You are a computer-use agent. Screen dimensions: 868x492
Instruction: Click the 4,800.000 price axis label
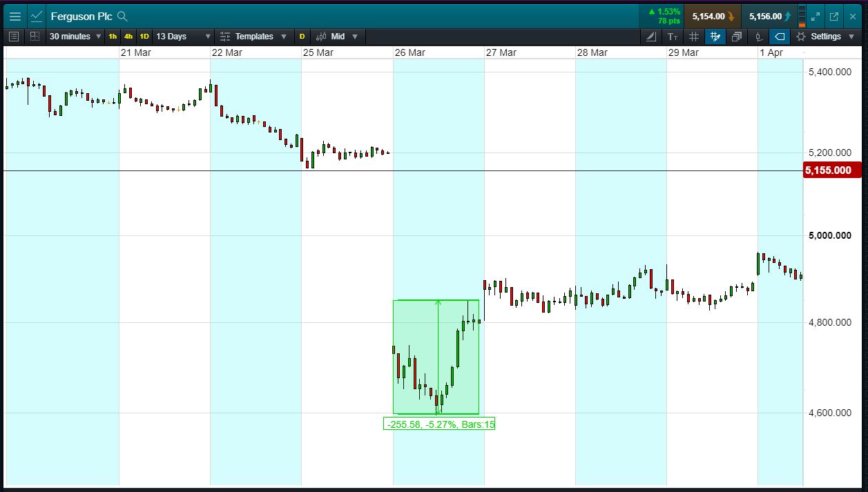click(830, 322)
